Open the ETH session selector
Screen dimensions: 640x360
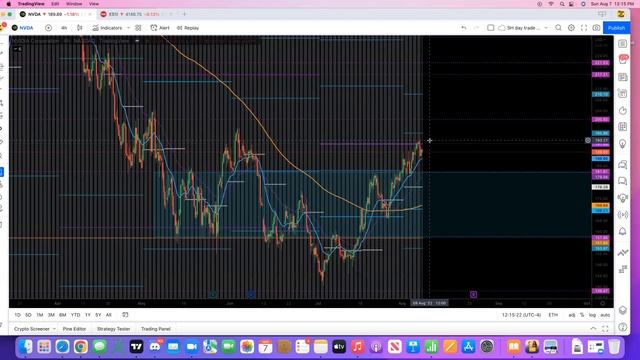coord(553,315)
